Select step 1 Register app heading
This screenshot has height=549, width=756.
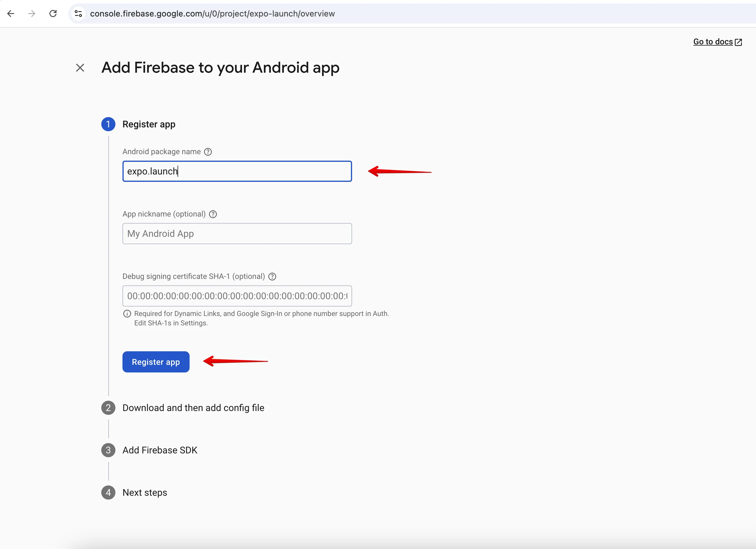click(x=149, y=124)
